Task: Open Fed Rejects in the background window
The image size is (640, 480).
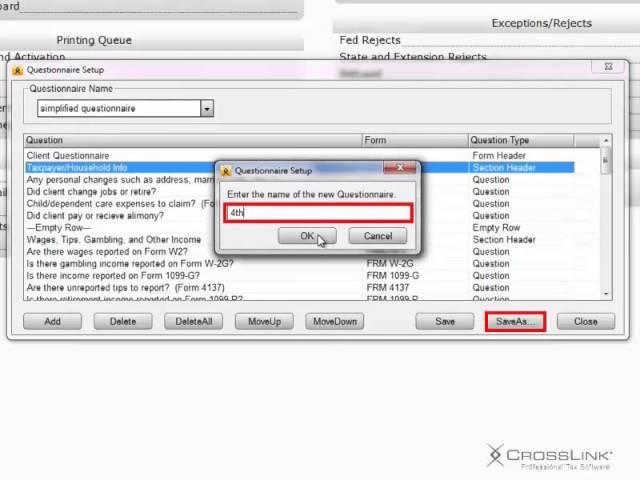Action: pyautogui.click(x=370, y=40)
